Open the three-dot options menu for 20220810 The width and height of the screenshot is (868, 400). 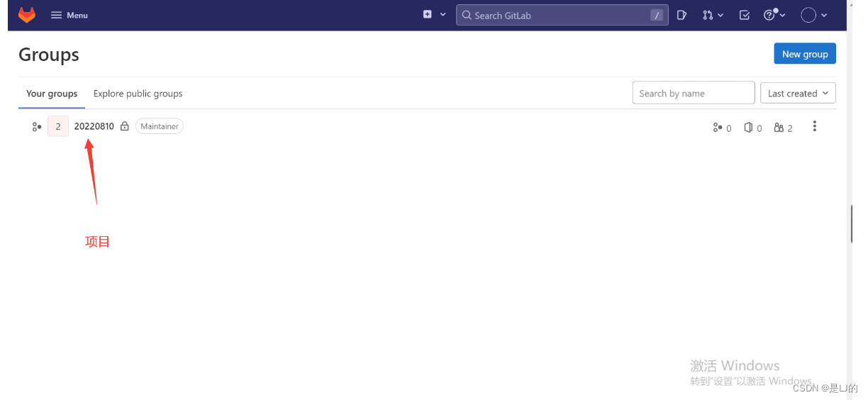pyautogui.click(x=815, y=126)
